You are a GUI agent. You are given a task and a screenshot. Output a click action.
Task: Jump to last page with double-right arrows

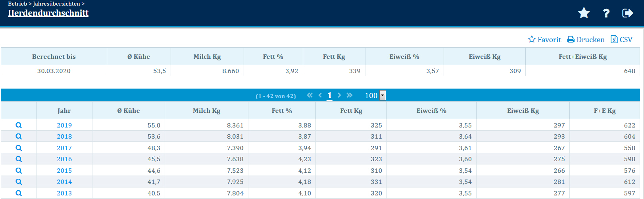[x=350, y=95]
